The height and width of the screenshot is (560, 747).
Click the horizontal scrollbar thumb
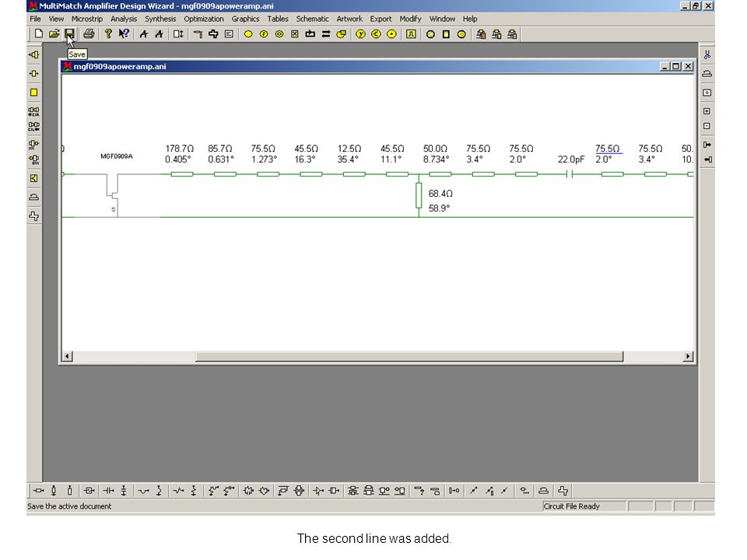[409, 356]
